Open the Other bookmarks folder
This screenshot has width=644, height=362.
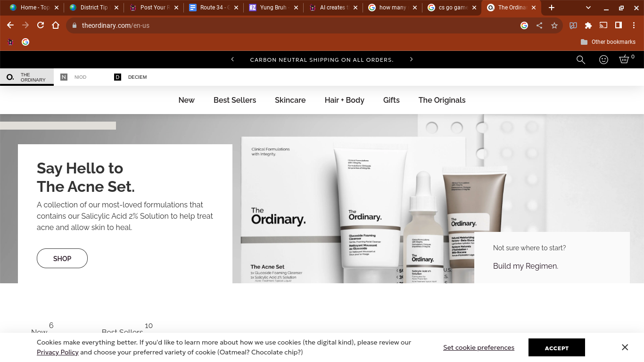(x=608, y=42)
